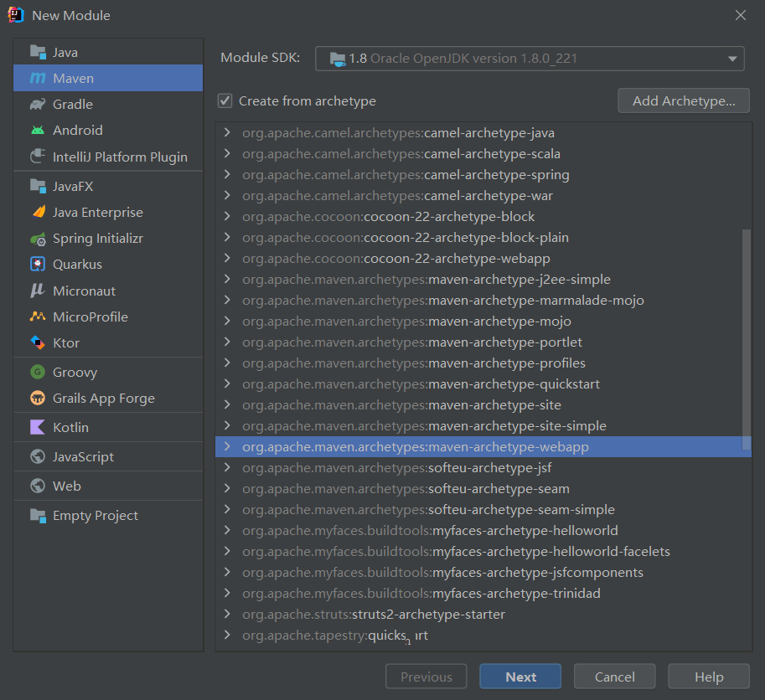Image resolution: width=765 pixels, height=700 pixels.
Task: Select myfaces-archetype-helloworld-facelets row
Action: pyautogui.click(x=483, y=551)
